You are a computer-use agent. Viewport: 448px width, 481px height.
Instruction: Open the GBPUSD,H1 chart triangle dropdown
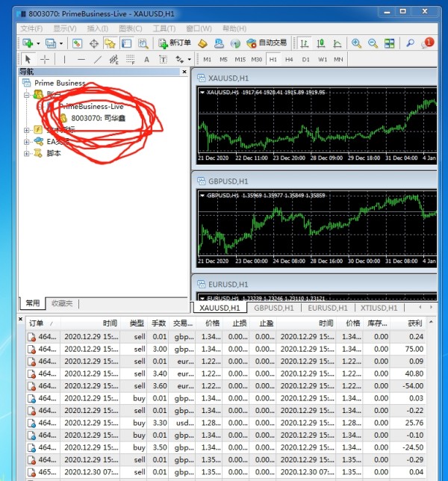tap(202, 196)
